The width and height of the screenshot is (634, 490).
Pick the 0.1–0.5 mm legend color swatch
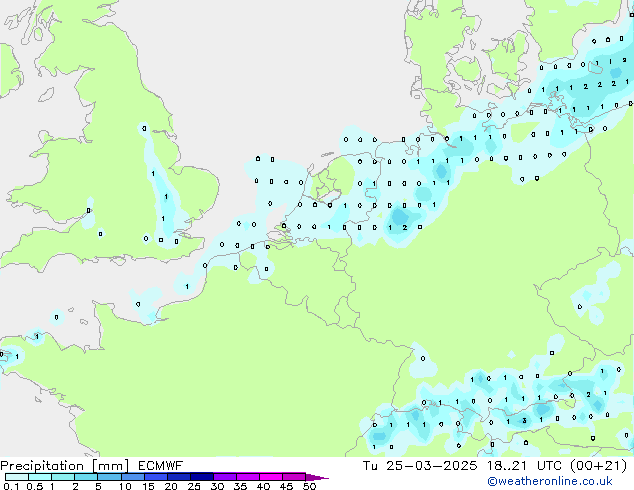pyautogui.click(x=17, y=477)
